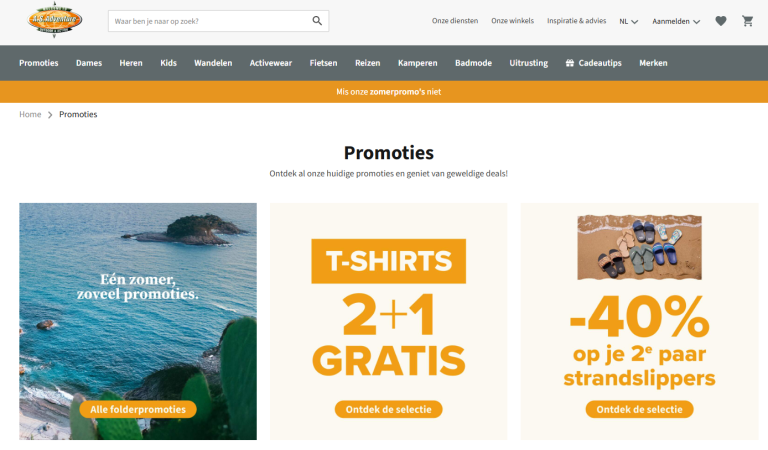The width and height of the screenshot is (768, 450).
Task: Click Ontdek de selectie under T-shirts promo
Action: [388, 409]
